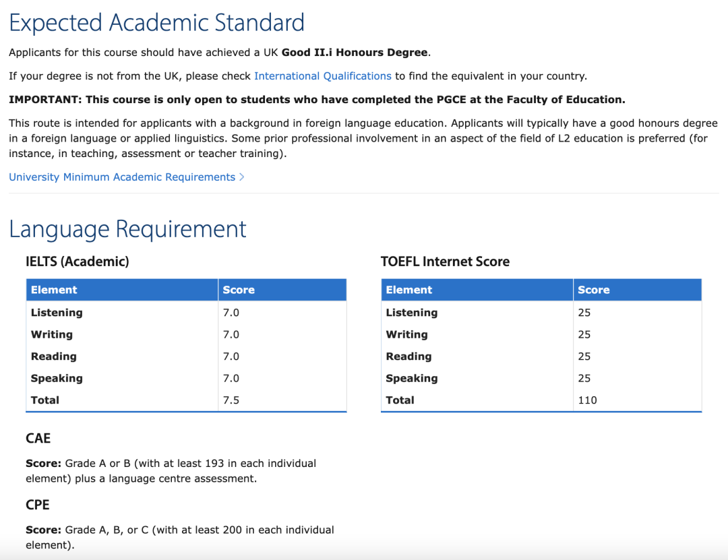
Task: Click the Element column header in TOEFL table
Action: click(408, 290)
